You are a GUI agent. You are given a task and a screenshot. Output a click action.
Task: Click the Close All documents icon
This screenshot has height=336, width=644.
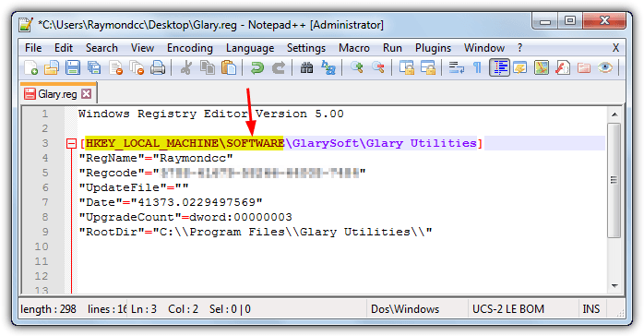[137, 67]
